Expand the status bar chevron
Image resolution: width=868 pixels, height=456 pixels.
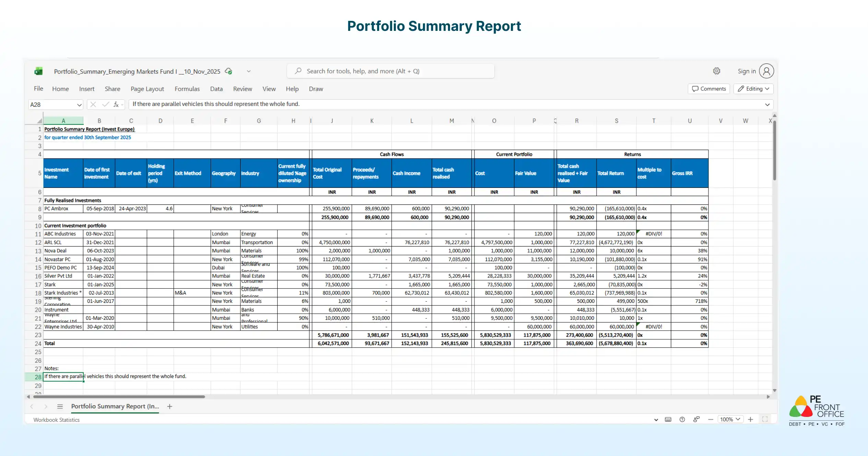coord(656,420)
